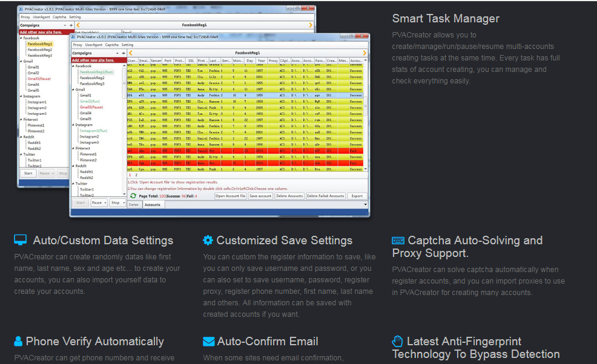Screen dimensions: 597x364
Task: Open the Stop dropdown in the front window
Action: coord(117,203)
